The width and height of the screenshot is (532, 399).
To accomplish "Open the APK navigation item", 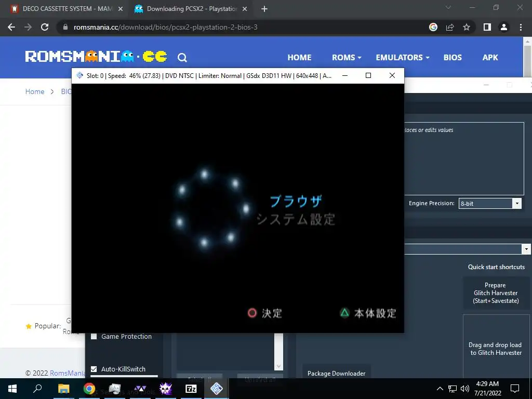I will pyautogui.click(x=490, y=57).
